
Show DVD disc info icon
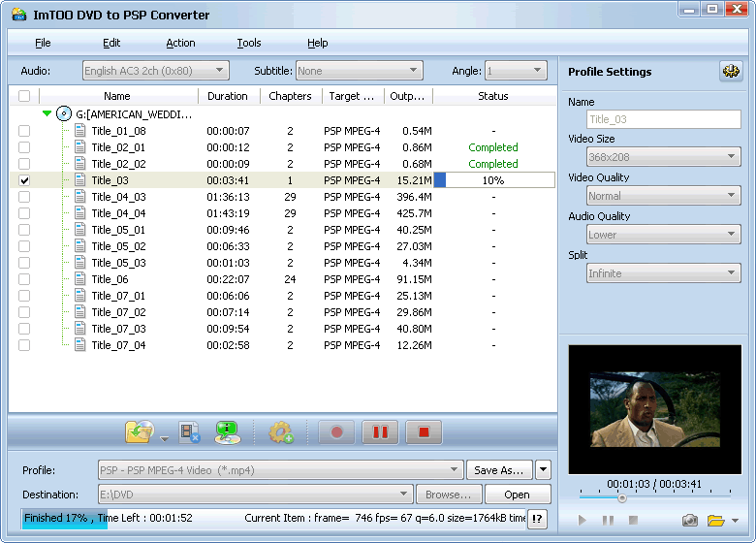[227, 432]
